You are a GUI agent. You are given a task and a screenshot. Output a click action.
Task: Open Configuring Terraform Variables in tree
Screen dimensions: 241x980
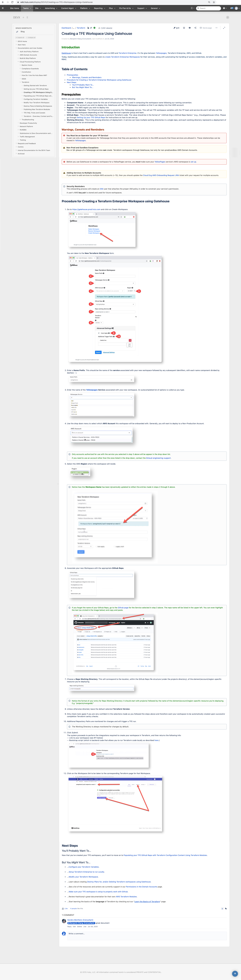[36, 99]
